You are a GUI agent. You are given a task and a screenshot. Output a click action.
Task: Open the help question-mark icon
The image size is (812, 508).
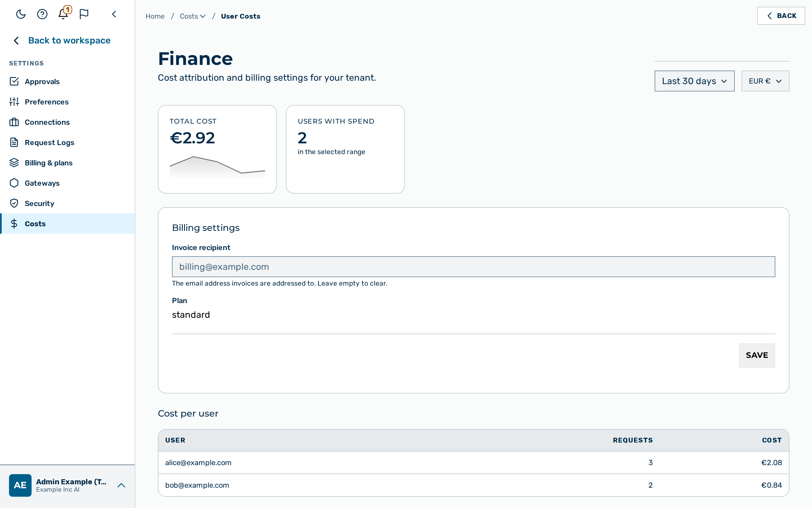tap(42, 14)
